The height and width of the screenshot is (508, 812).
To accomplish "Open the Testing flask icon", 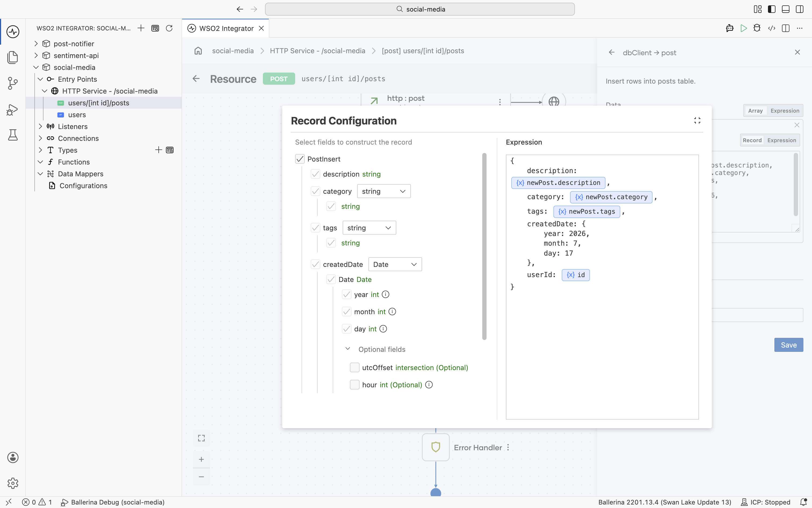I will pos(13,135).
